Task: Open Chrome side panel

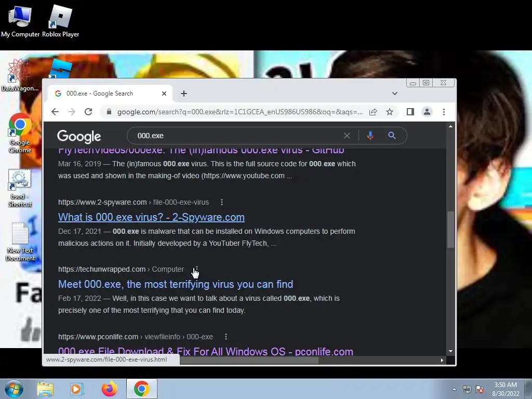Action: click(x=410, y=112)
